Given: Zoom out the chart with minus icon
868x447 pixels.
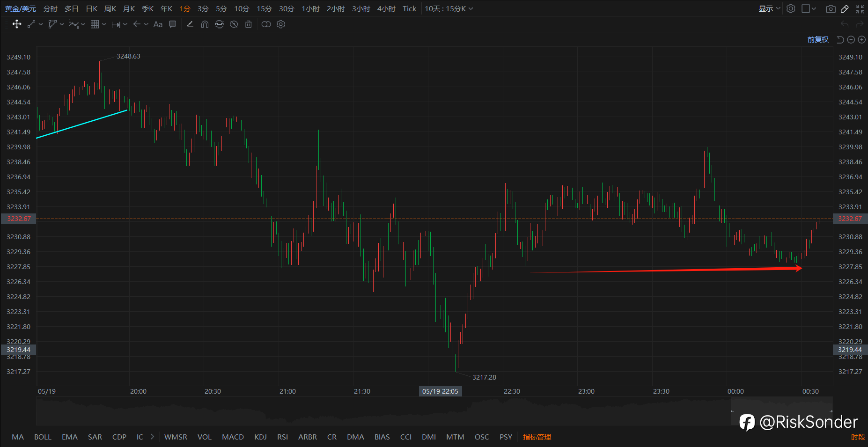Looking at the screenshot, I should pyautogui.click(x=851, y=40).
